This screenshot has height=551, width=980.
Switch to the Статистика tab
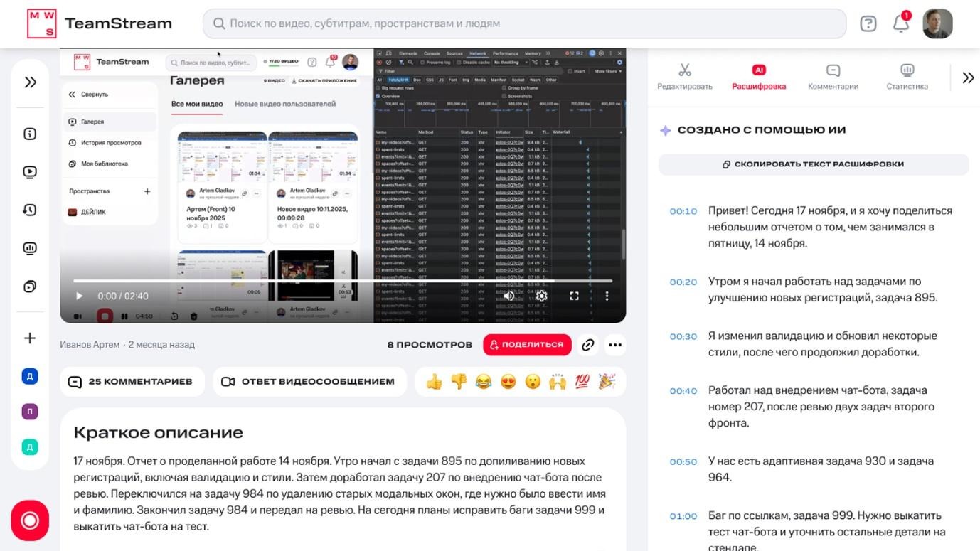pos(907,76)
